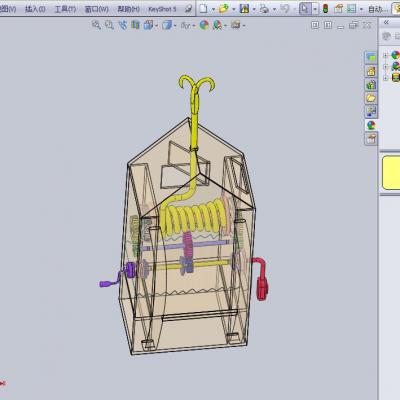The width and height of the screenshot is (400, 400).
Task: Pin the menu bar with the pushpin
Action: coord(189,9)
